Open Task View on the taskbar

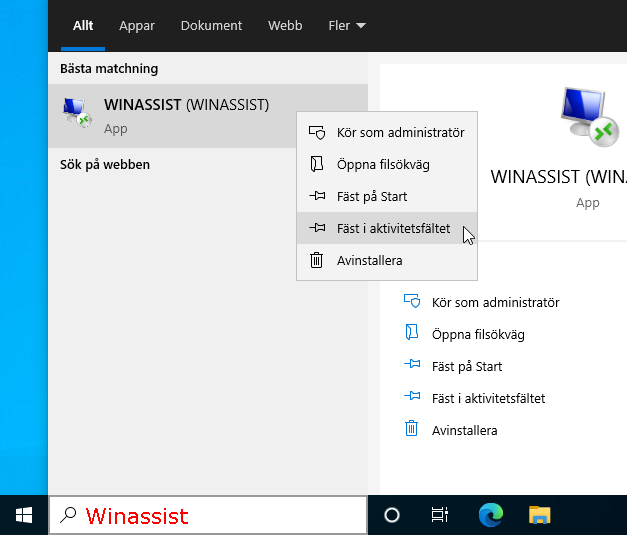pyautogui.click(x=439, y=515)
